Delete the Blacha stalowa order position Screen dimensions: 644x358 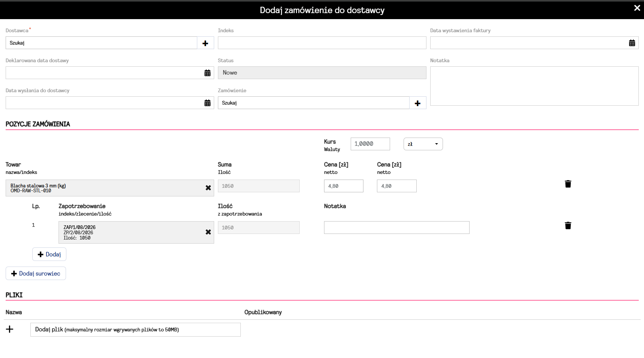[x=568, y=184]
